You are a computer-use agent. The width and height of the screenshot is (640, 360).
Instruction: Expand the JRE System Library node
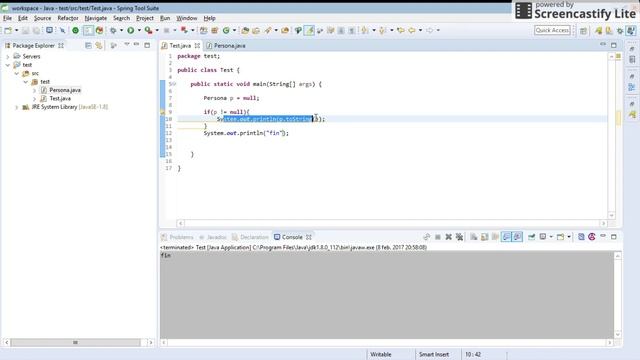click(17, 107)
